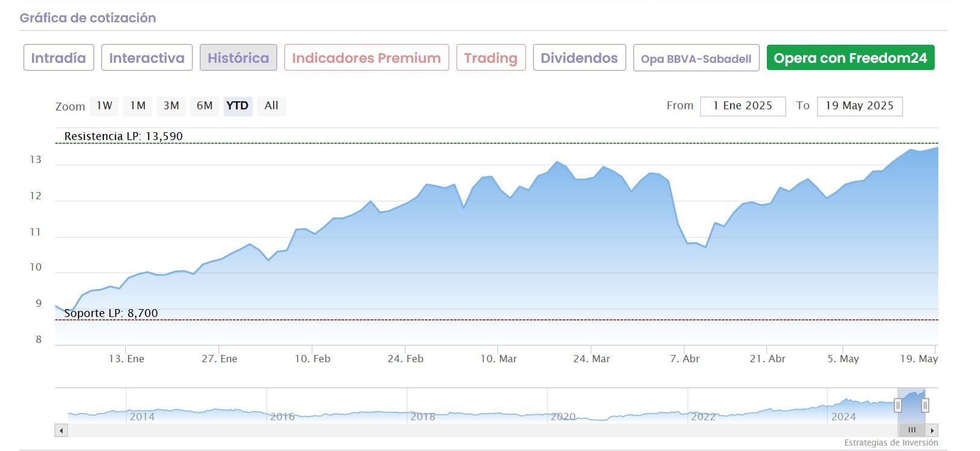Click the left range handle in navigator
This screenshot has height=451, width=980.
point(898,406)
